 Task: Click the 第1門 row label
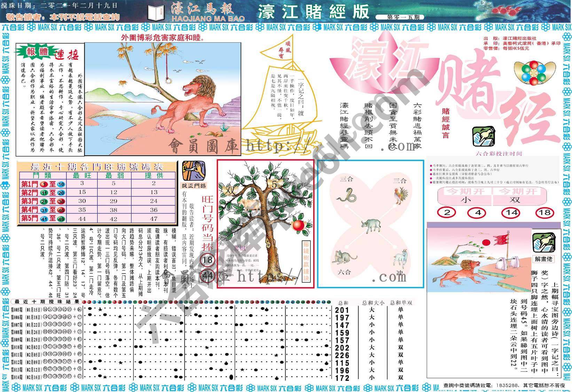(43, 184)
